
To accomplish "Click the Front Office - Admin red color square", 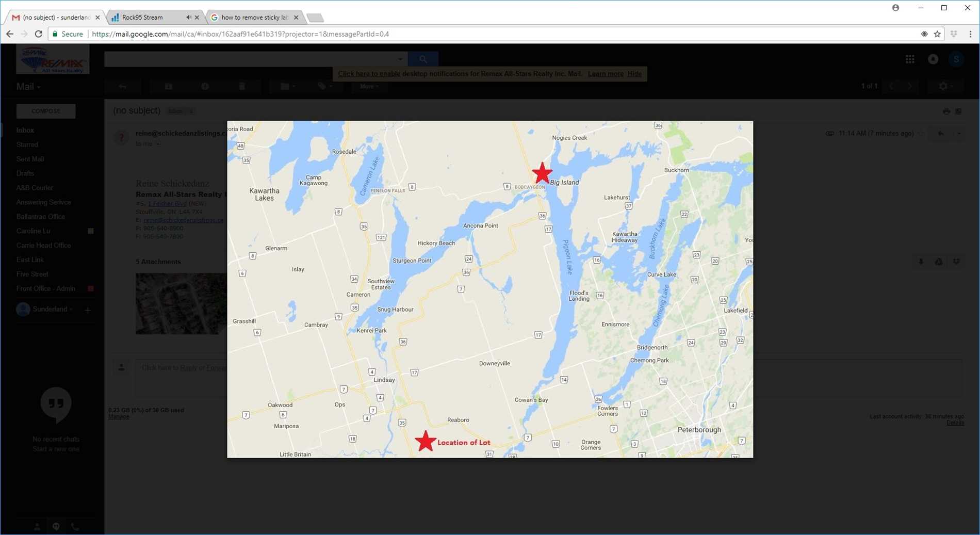I will click(91, 289).
